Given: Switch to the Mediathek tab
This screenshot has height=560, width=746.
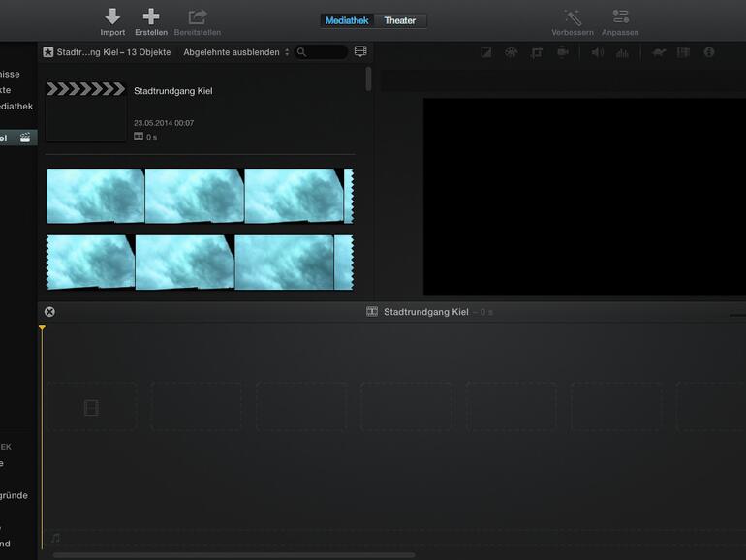Looking at the screenshot, I should pos(347,20).
